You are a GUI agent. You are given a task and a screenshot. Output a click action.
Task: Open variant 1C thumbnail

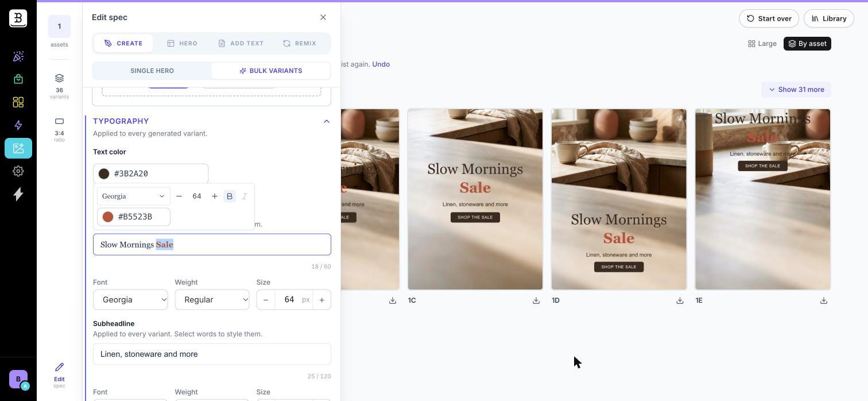tap(475, 199)
